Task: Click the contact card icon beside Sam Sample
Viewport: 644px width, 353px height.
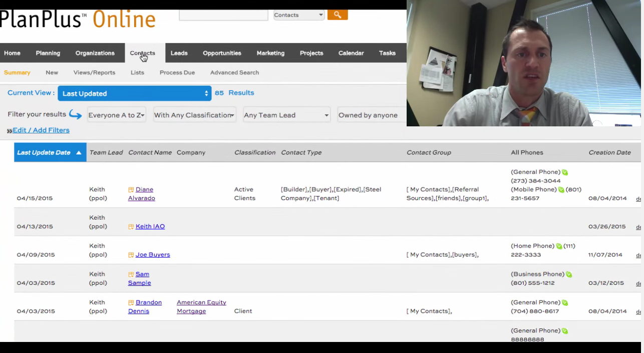Action: click(x=131, y=275)
